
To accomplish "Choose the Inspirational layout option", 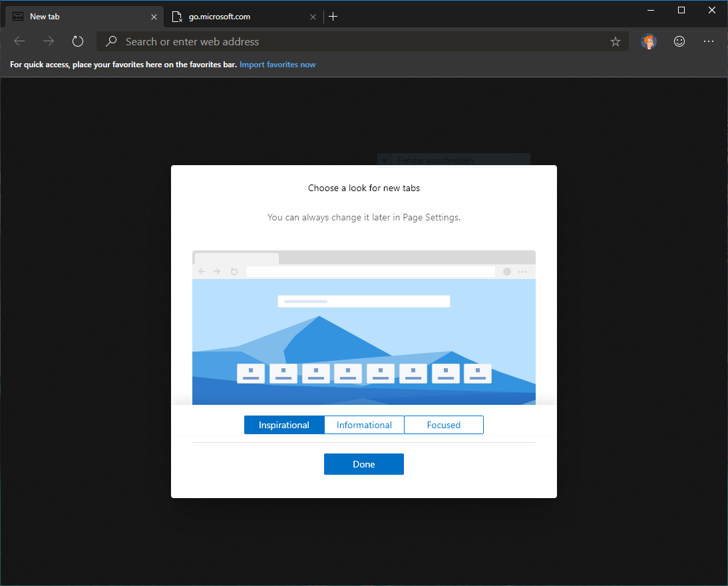I will [x=284, y=425].
